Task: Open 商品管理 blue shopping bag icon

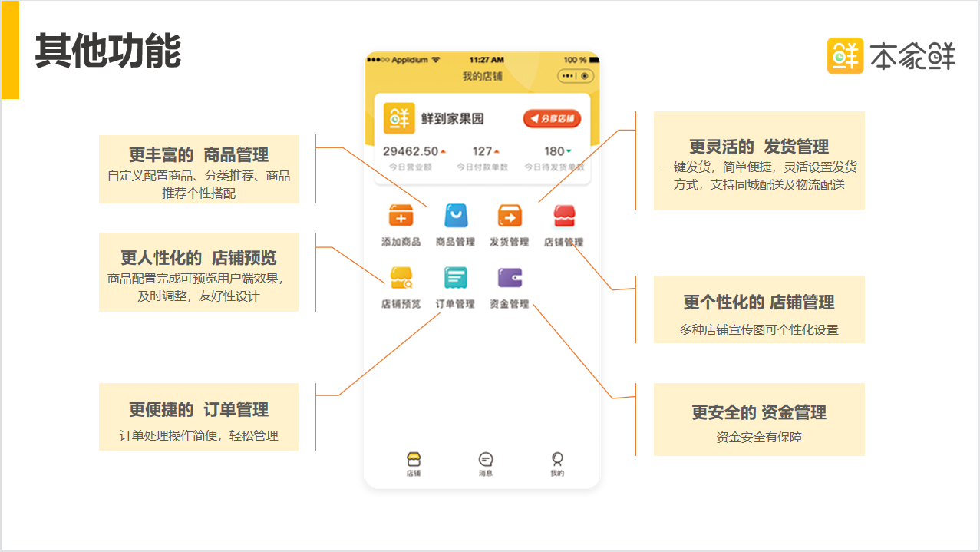Action: 455,217
